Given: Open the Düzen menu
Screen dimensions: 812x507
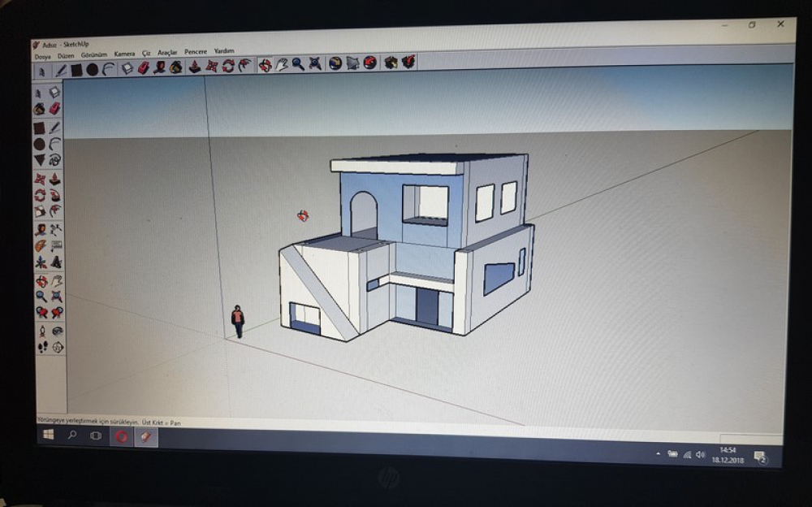Looking at the screenshot, I should point(66,55).
